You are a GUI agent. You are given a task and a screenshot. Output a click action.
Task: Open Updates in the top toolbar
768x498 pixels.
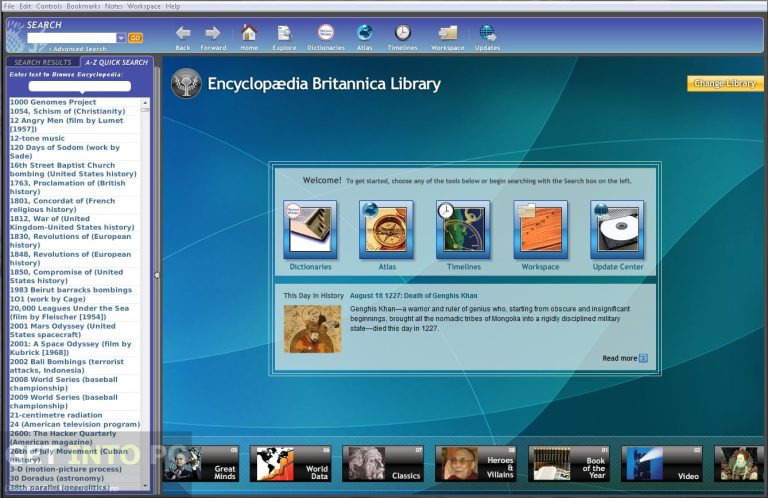pos(487,37)
